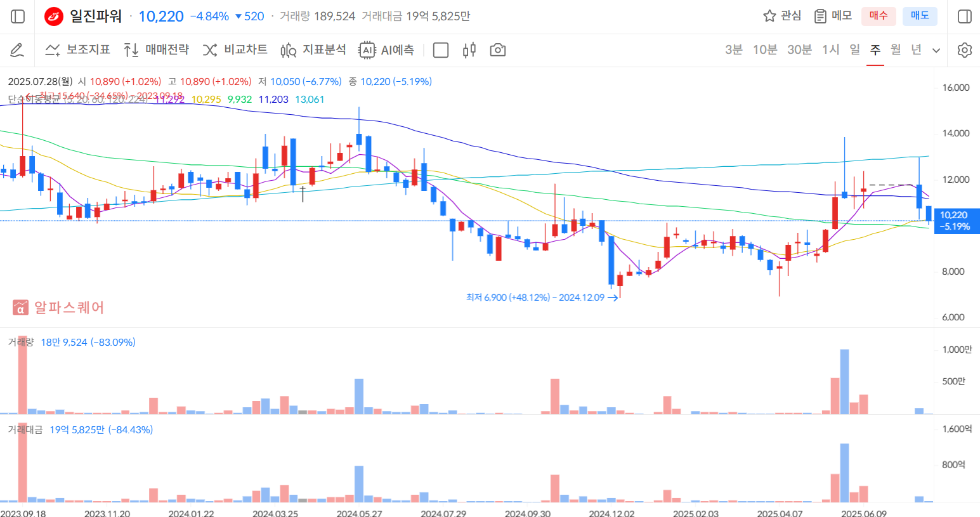
Task: Switch to 1시 hourly interval
Action: pyautogui.click(x=830, y=49)
